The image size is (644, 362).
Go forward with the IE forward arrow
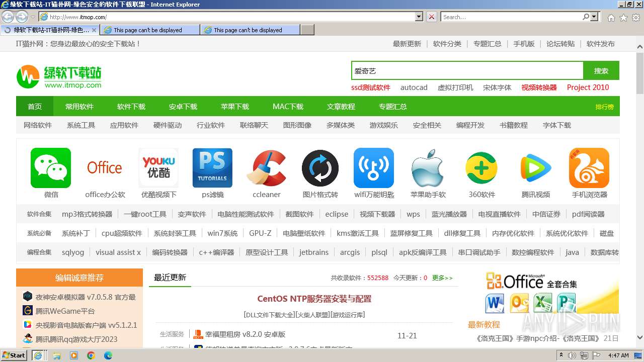22,17
